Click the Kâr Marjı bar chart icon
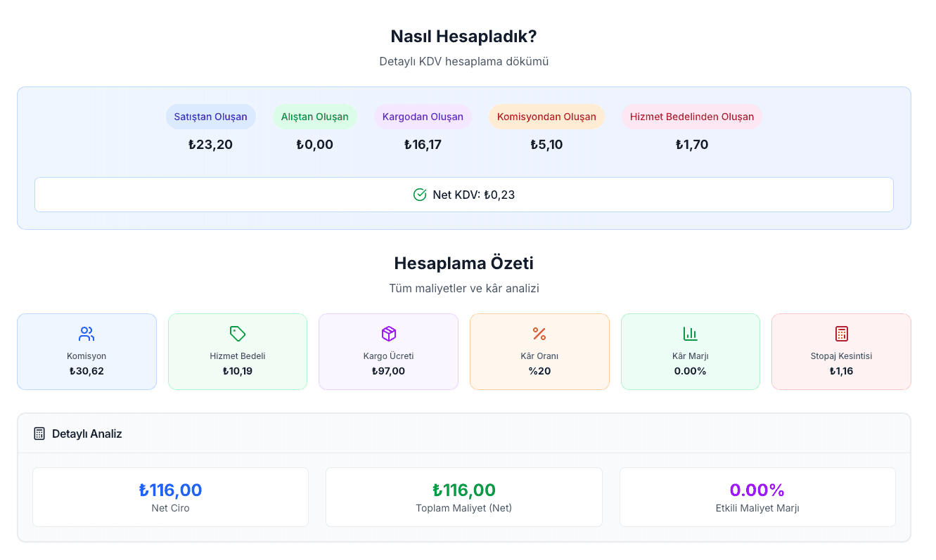Screen dimensions: 936x560 [691, 334]
